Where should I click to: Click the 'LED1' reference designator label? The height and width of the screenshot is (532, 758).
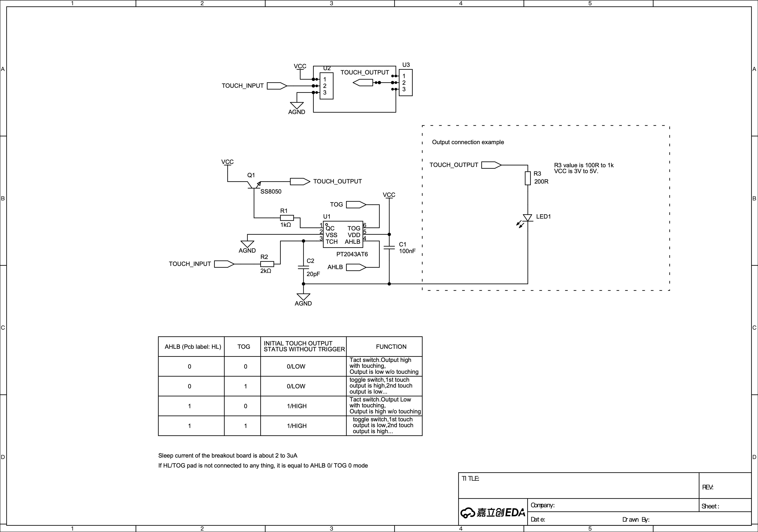pos(543,217)
